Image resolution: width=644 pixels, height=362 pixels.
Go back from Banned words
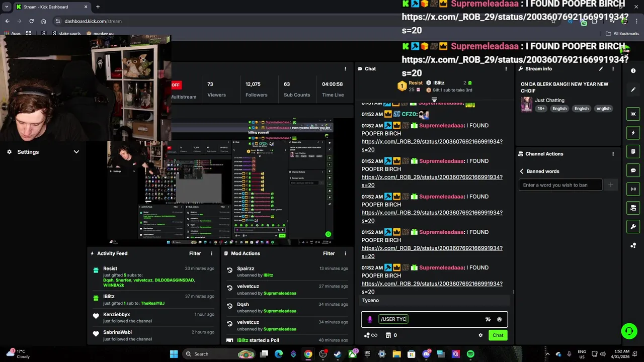tap(522, 171)
